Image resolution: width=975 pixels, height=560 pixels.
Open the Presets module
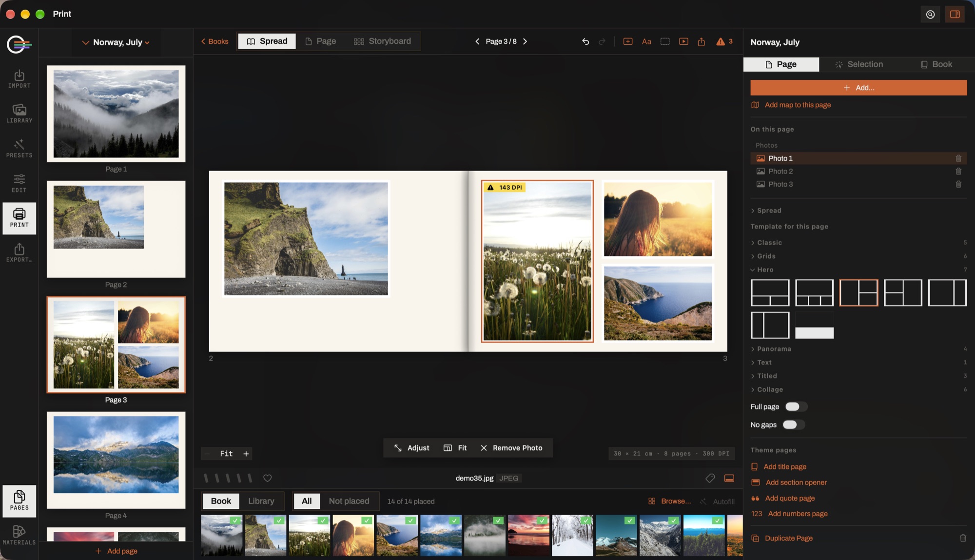point(19,149)
